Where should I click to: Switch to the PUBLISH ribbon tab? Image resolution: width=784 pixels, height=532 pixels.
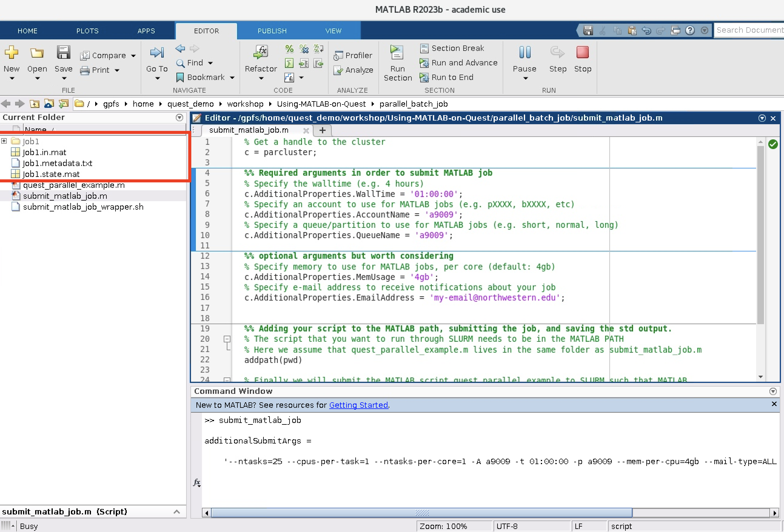click(272, 31)
